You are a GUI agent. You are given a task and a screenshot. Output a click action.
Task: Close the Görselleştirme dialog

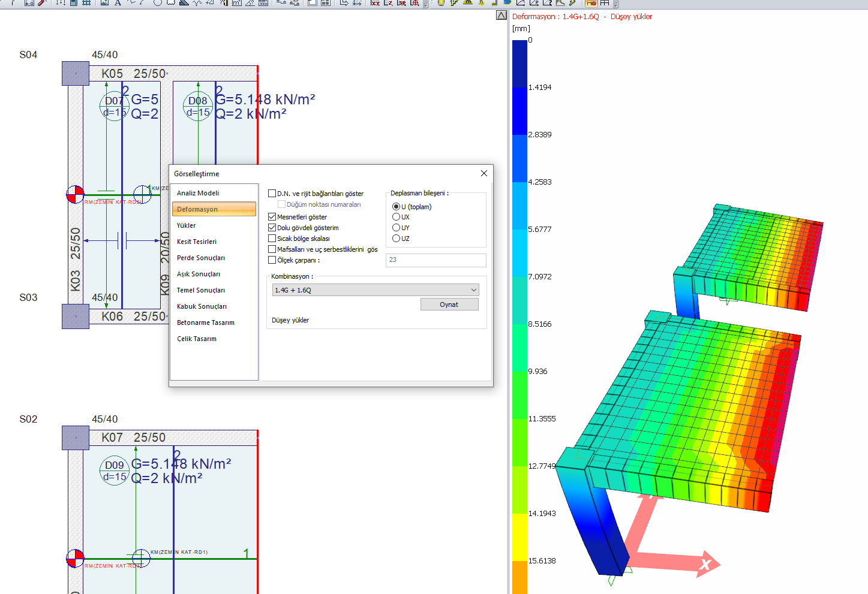click(x=484, y=173)
